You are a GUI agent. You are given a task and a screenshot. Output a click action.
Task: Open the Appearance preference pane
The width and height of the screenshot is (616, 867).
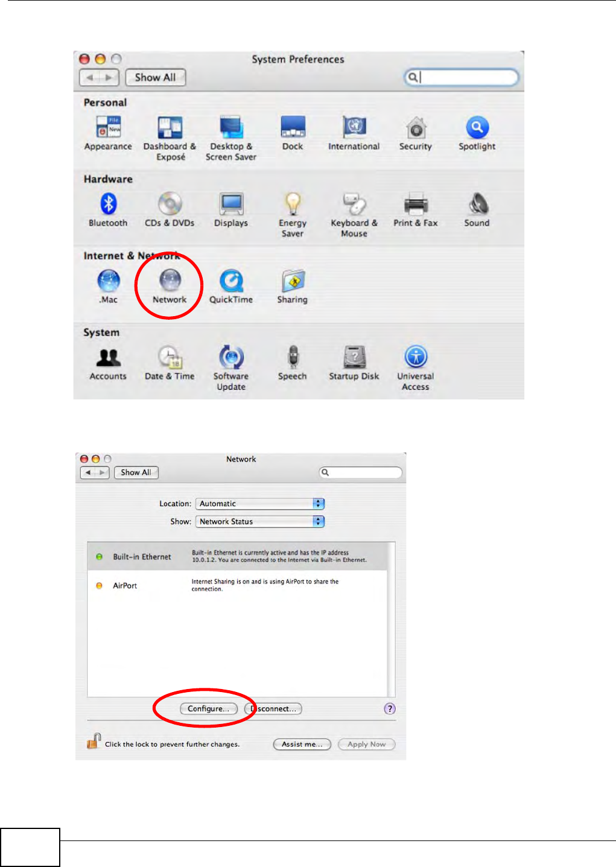tap(108, 133)
